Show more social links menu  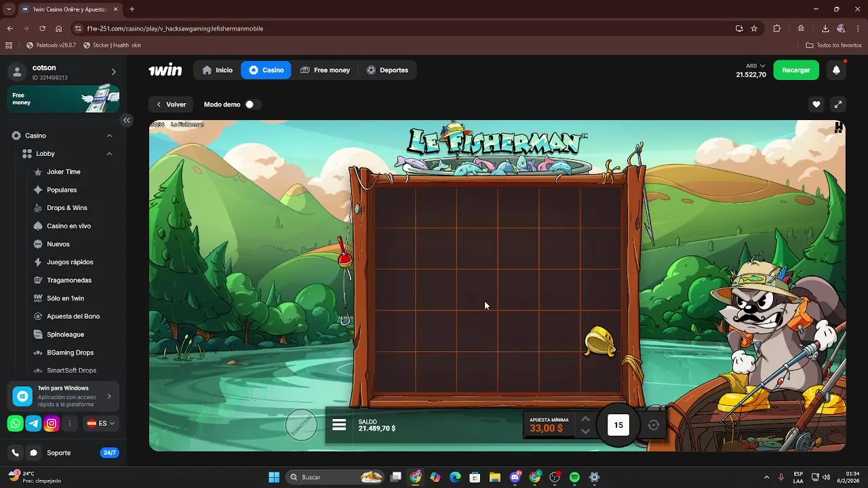(x=69, y=424)
